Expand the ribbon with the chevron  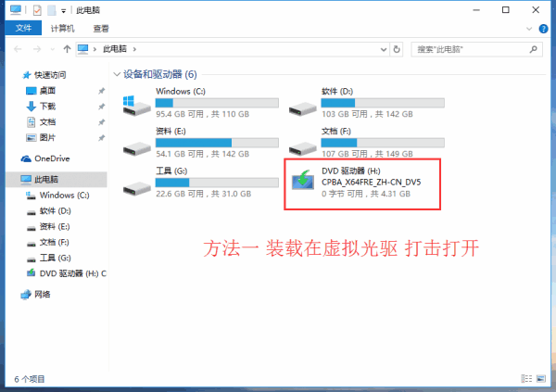click(529, 29)
